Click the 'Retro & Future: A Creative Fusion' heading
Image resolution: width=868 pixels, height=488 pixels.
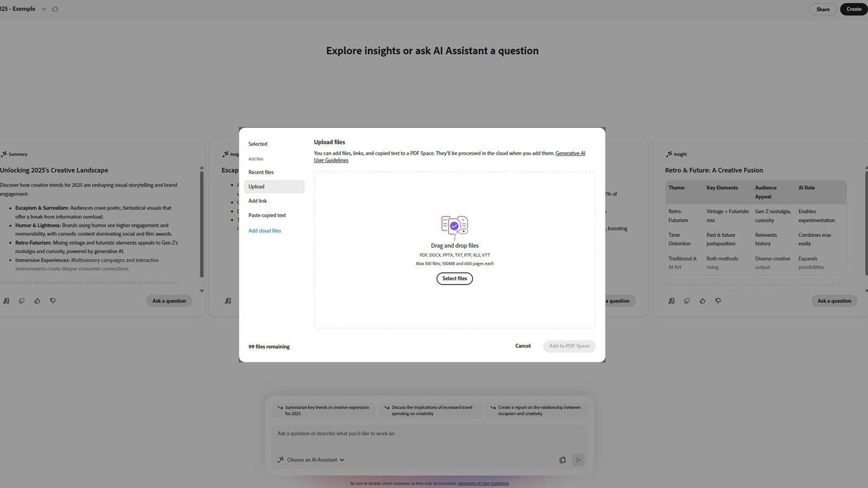point(714,170)
